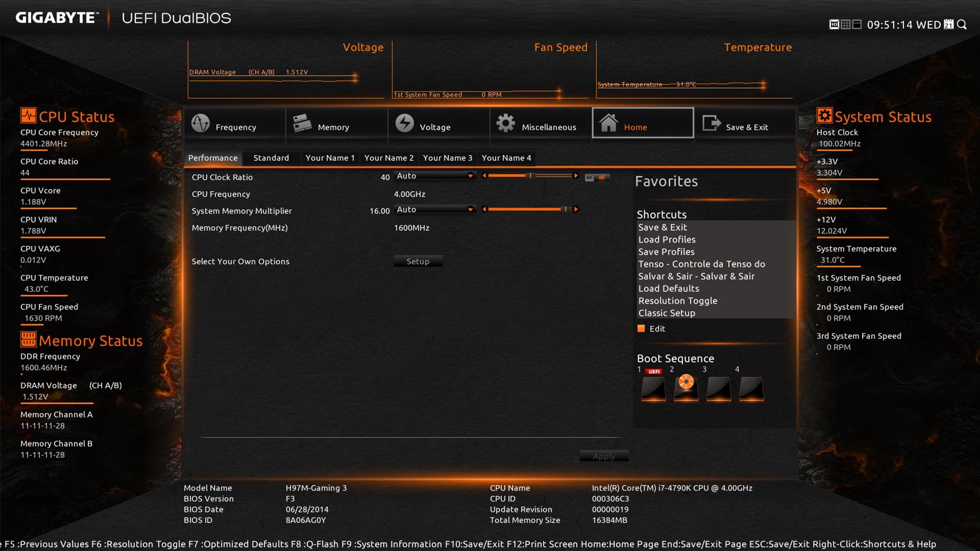
Task: Click the Save & Exit door icon
Action: [x=711, y=123]
